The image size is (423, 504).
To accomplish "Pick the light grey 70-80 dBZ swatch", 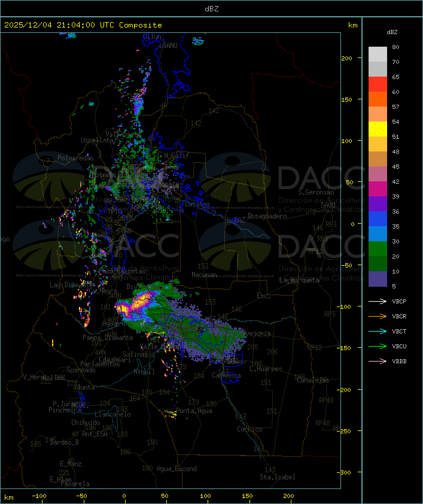I will tap(378, 54).
